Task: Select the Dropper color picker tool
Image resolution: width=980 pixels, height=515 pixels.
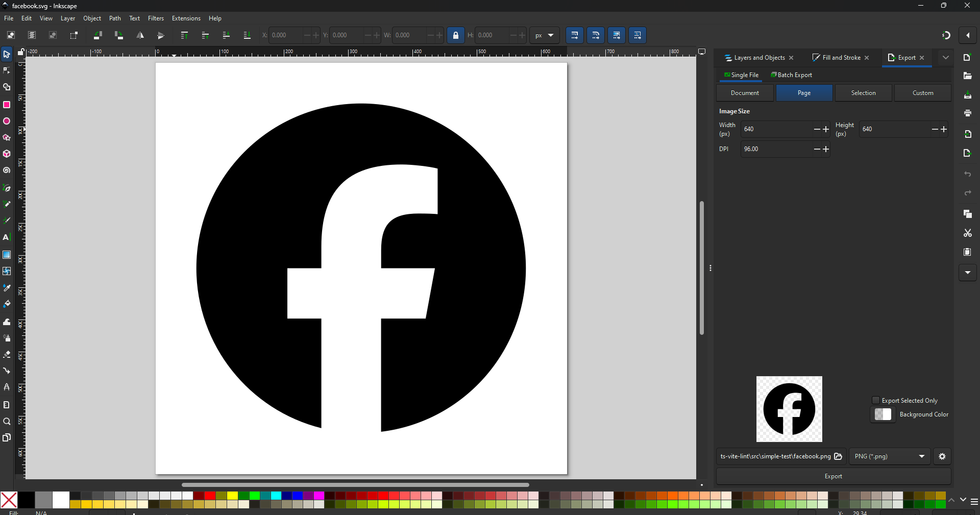Action: [x=7, y=288]
